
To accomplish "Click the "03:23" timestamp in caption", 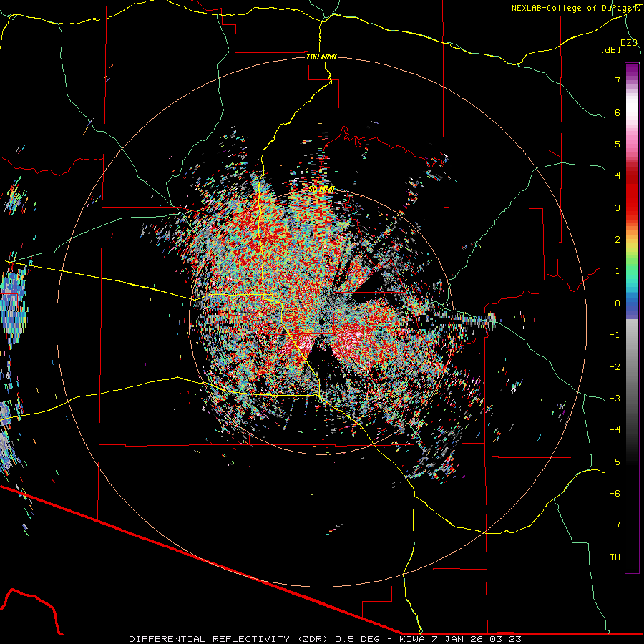I will coord(506,639).
